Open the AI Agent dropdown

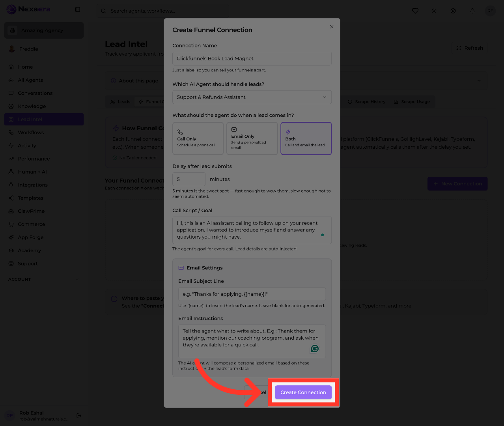click(252, 97)
